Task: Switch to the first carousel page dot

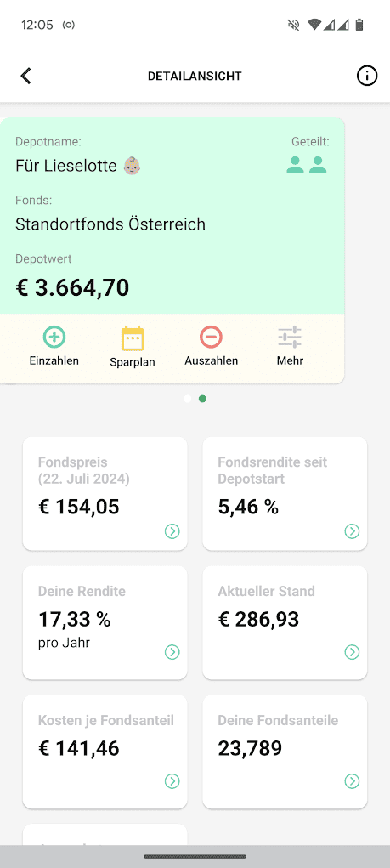Action: click(188, 399)
